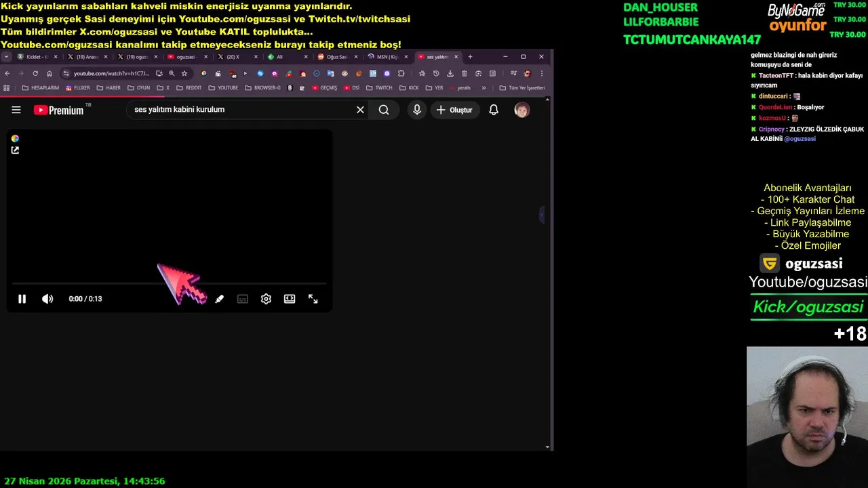Open video settings gear icon

click(x=266, y=299)
